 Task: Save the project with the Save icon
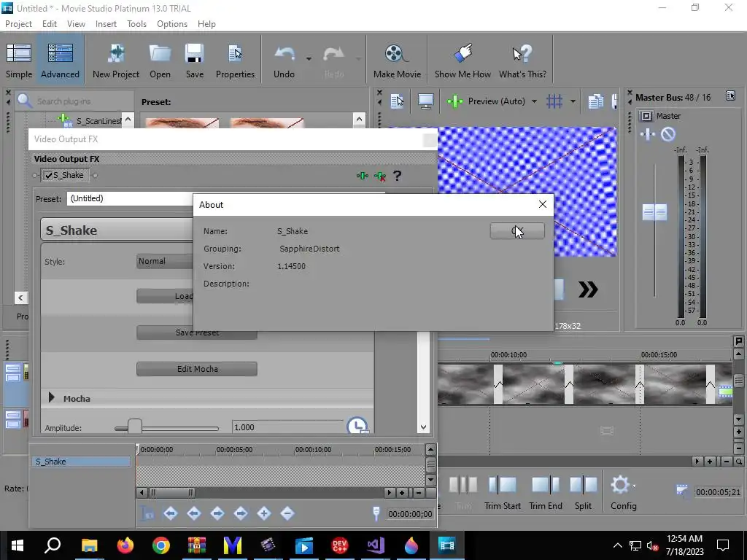tap(194, 61)
